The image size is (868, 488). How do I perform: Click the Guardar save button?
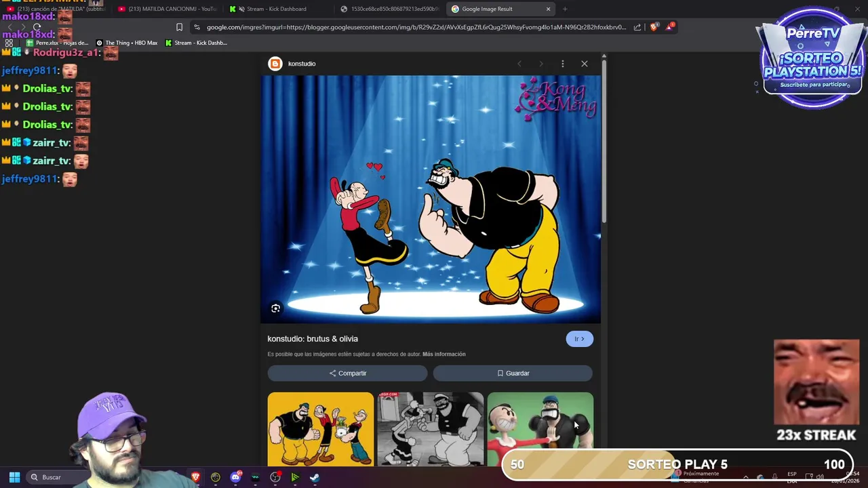pyautogui.click(x=513, y=373)
